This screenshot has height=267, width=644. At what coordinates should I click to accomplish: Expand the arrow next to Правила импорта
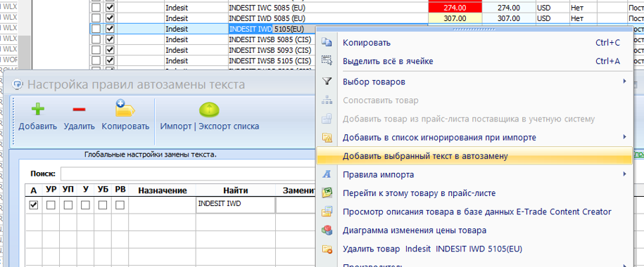pyautogui.click(x=624, y=174)
